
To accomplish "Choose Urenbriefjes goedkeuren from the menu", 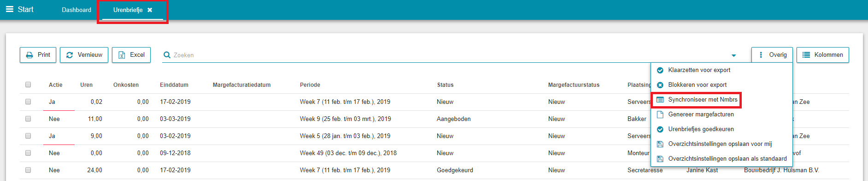I will pyautogui.click(x=701, y=129).
